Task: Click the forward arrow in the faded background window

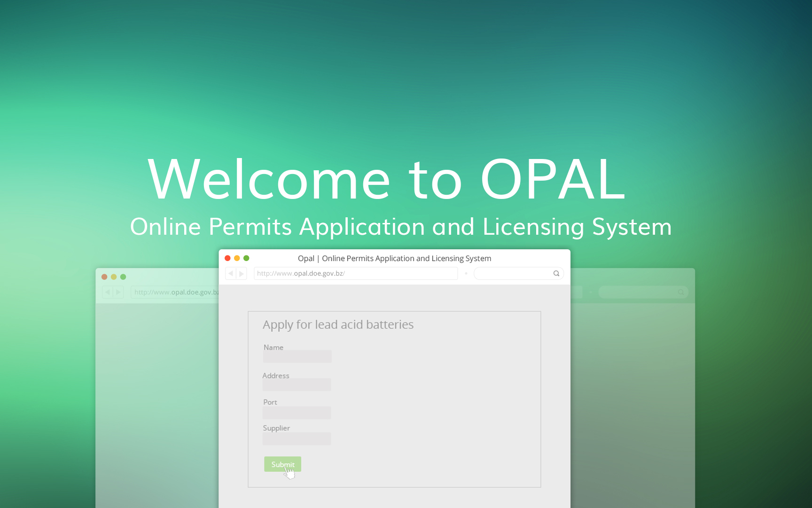Action: (118, 292)
